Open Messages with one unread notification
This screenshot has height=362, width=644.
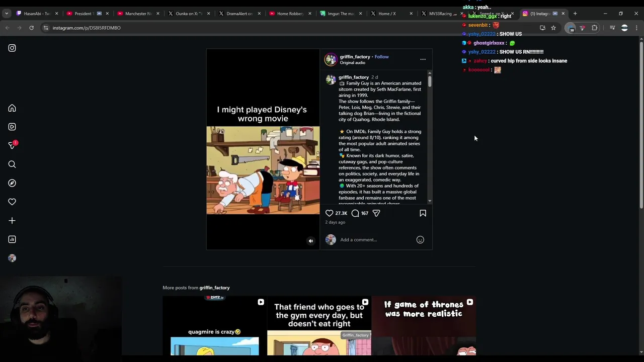coord(12,145)
